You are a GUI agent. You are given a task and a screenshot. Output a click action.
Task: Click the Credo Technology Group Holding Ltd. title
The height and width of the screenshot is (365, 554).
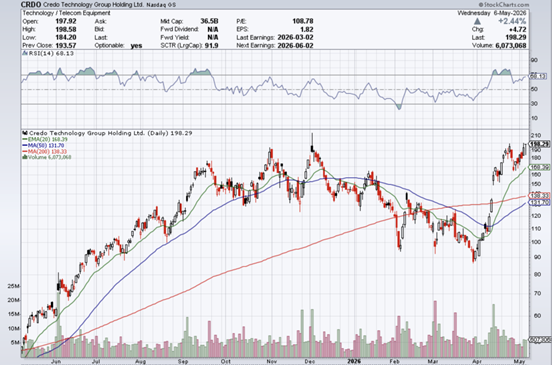(x=93, y=5)
